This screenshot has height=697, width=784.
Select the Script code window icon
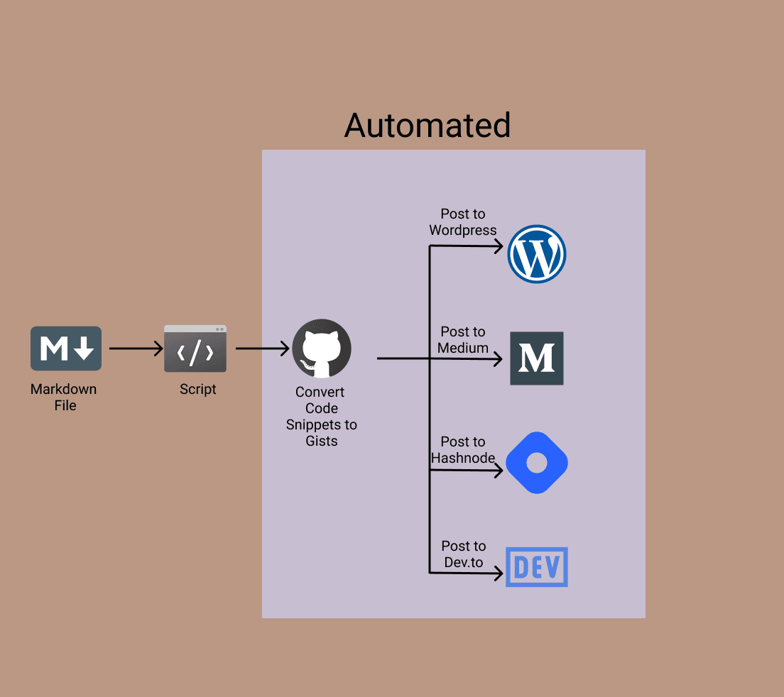tap(195, 348)
